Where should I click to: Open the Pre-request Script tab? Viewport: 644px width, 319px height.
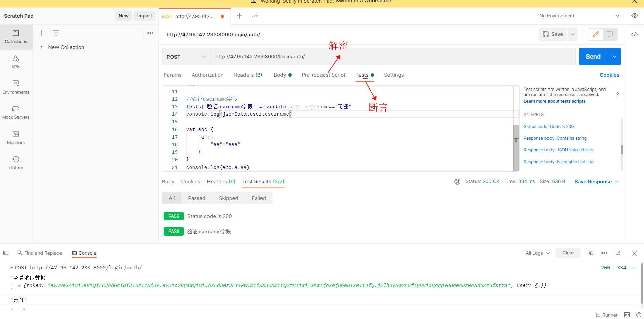click(x=324, y=75)
